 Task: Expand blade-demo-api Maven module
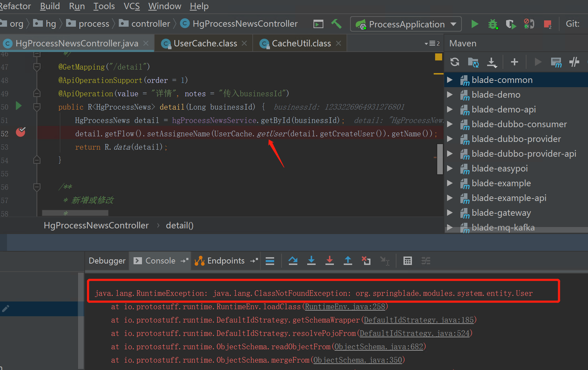click(x=450, y=109)
